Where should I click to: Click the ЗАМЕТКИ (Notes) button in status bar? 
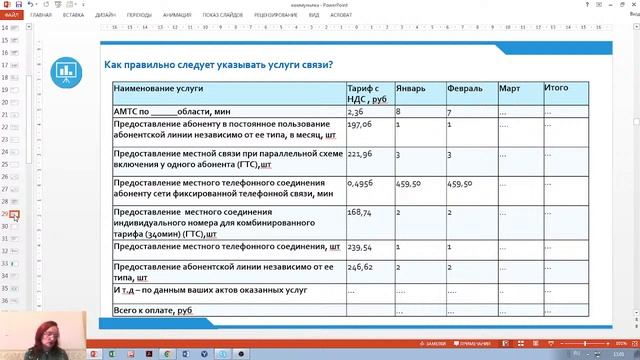click(x=433, y=344)
